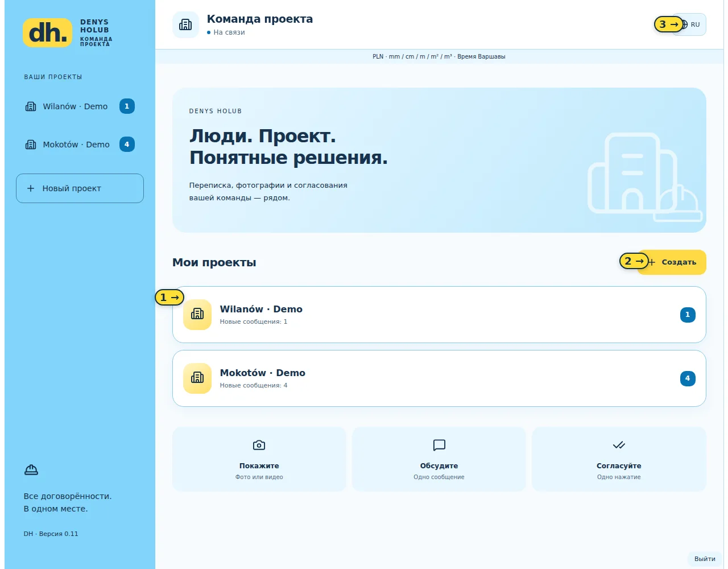Click the Покажите text

pyautogui.click(x=259, y=466)
